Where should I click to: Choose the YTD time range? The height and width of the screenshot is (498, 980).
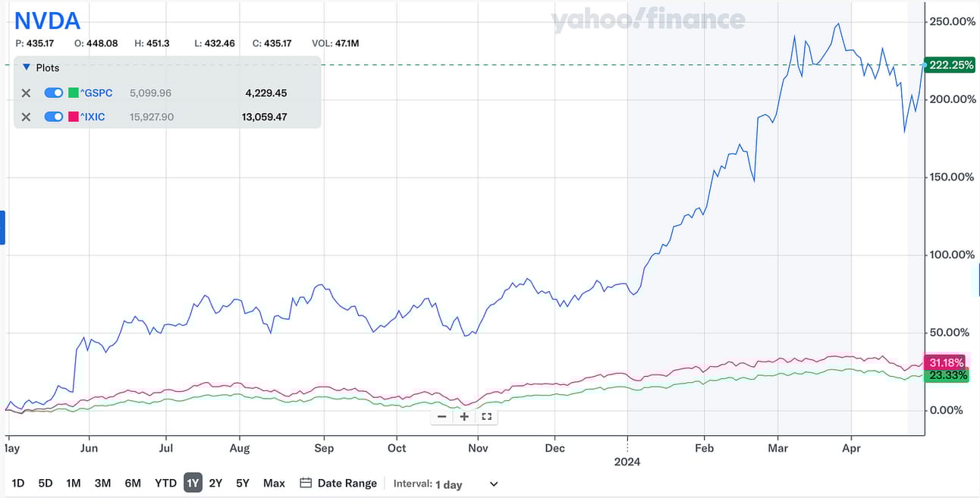point(165,483)
